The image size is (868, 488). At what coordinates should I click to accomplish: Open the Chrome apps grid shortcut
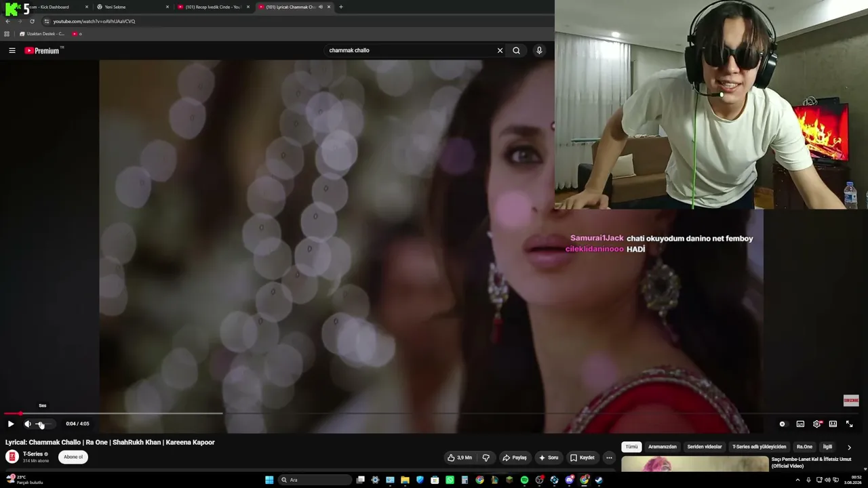click(x=7, y=34)
